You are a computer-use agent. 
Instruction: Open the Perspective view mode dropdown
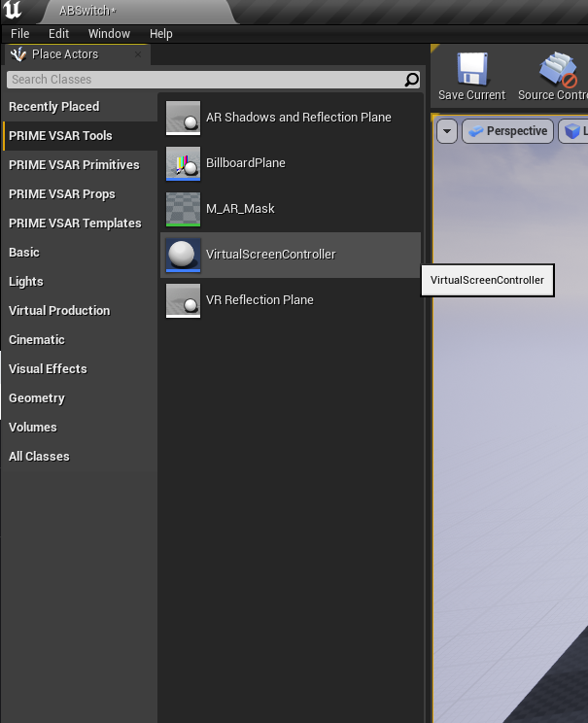pyautogui.click(x=507, y=131)
